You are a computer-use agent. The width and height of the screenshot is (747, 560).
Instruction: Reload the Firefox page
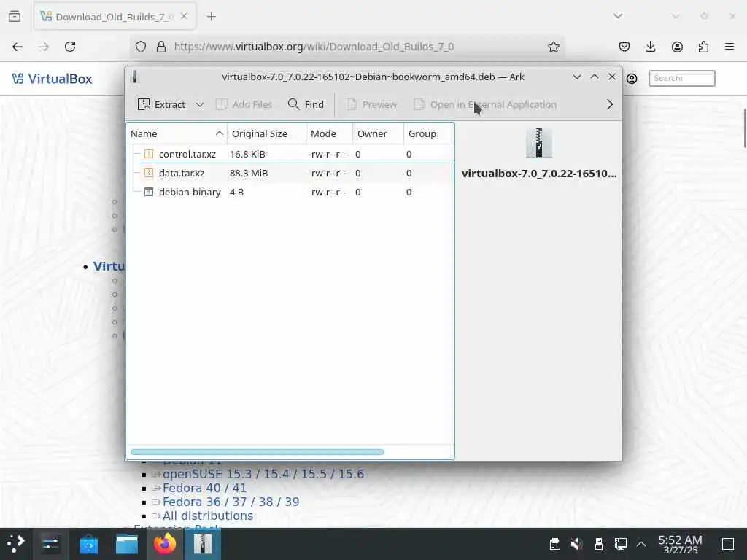click(70, 47)
